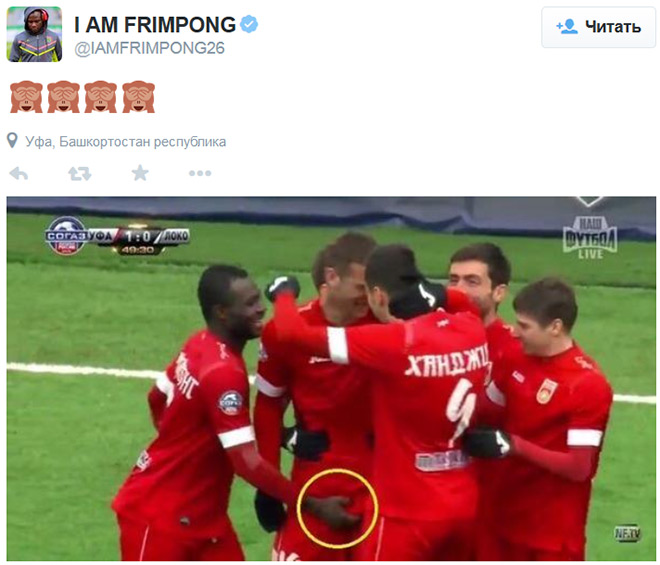Retweet using the retweet arrows icon
This screenshot has height=565, width=660.
coord(80,173)
